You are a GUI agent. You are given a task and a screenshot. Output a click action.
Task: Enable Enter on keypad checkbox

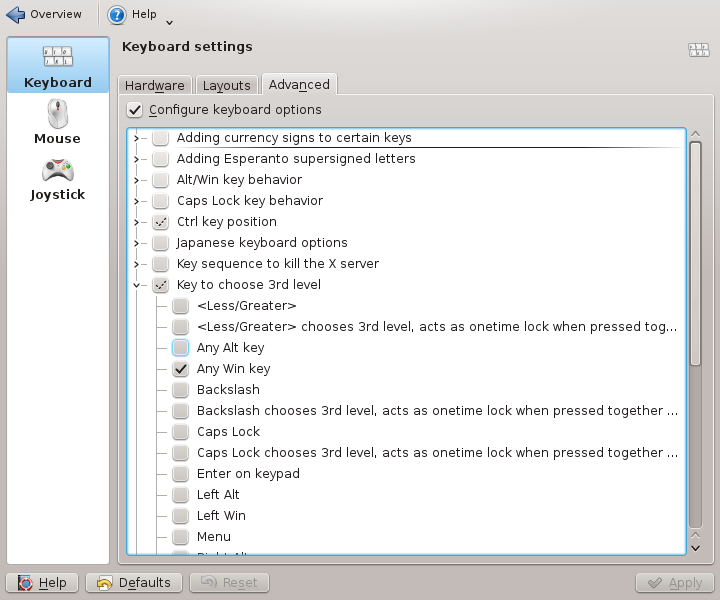tap(180, 474)
